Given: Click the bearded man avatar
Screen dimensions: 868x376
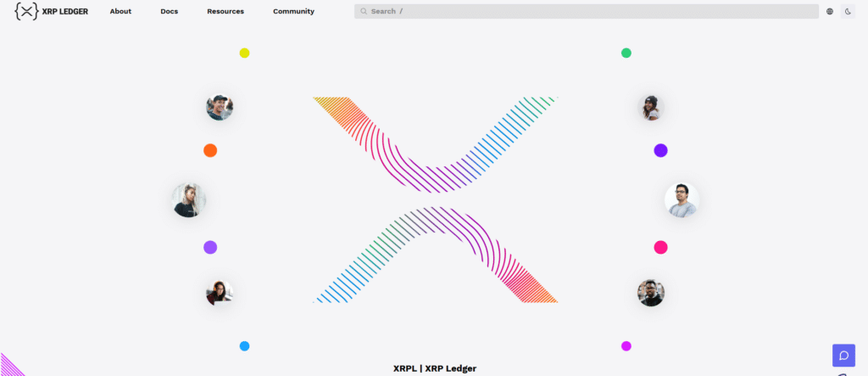Looking at the screenshot, I should (x=651, y=292).
